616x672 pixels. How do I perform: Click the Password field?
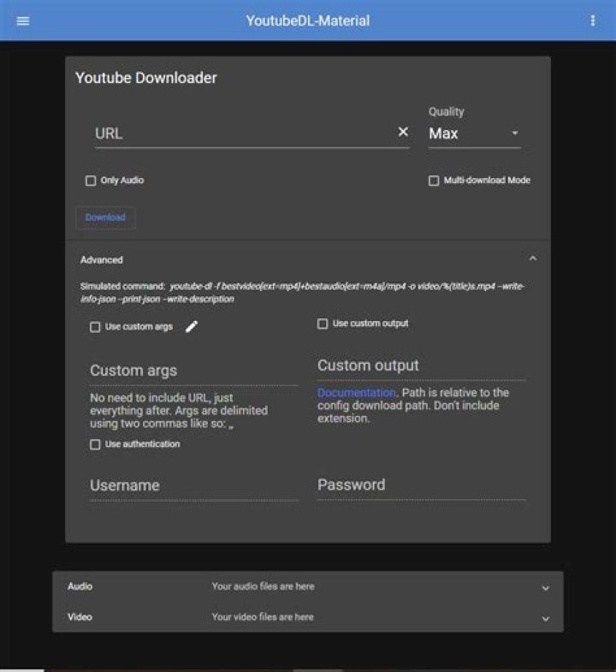[x=422, y=485]
